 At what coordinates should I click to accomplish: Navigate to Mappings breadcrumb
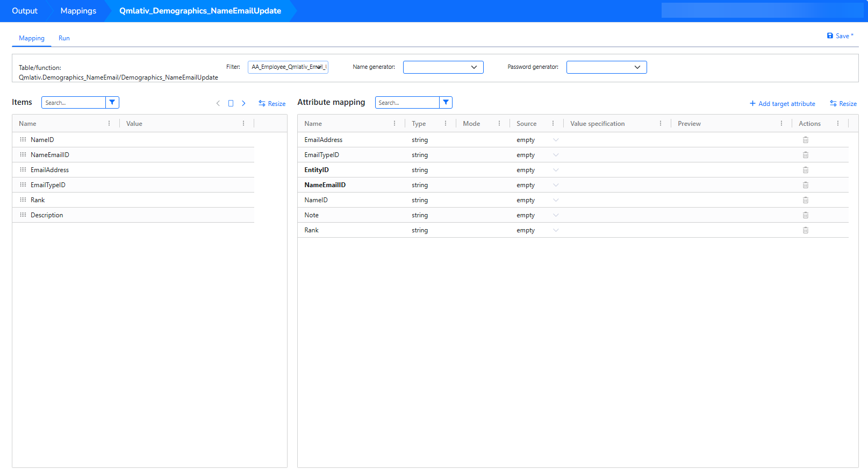[78, 11]
